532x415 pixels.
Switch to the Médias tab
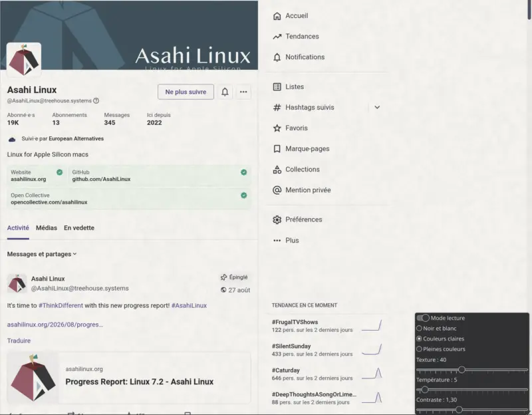point(47,228)
